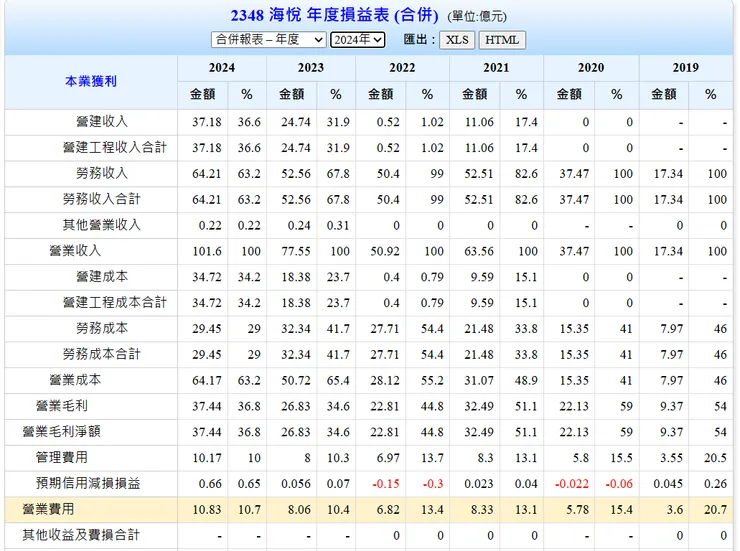Viewport: 740px width, 551px height.
Task: Open the 合併報表 – 年度 report type dropdown
Action: [269, 40]
